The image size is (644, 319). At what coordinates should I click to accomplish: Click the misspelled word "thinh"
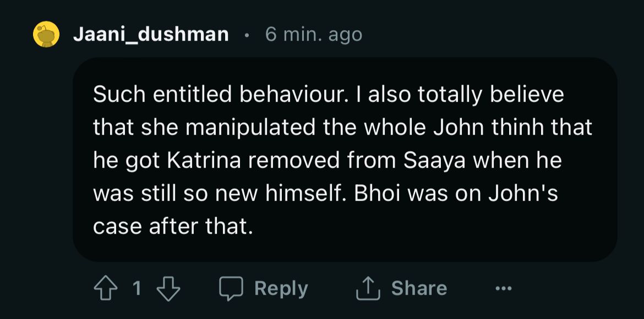[514, 128]
